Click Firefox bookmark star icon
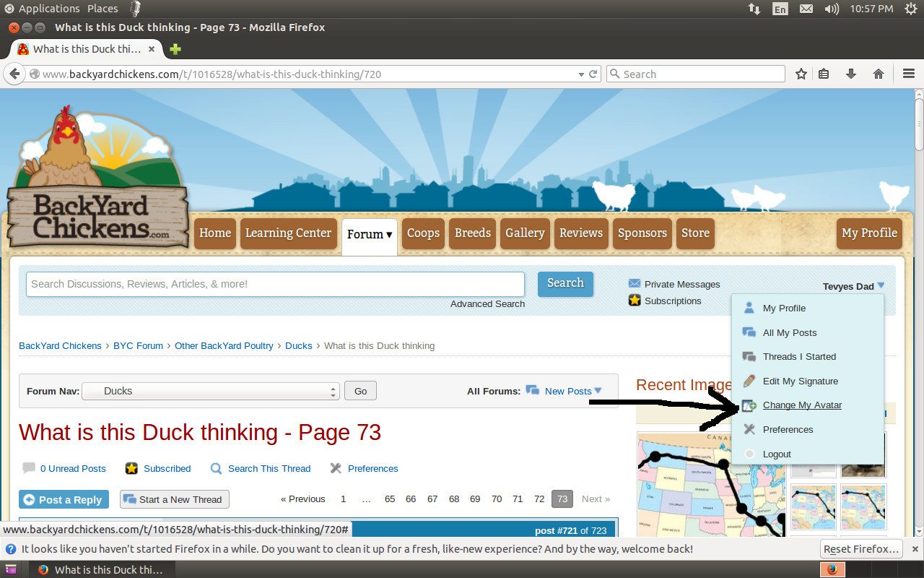The height and width of the screenshot is (578, 924). coord(801,74)
